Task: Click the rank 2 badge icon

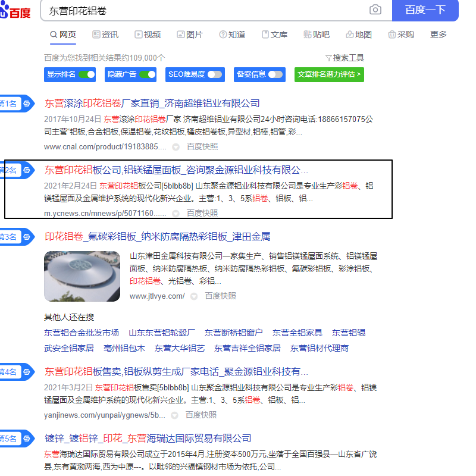Action: [27, 170]
